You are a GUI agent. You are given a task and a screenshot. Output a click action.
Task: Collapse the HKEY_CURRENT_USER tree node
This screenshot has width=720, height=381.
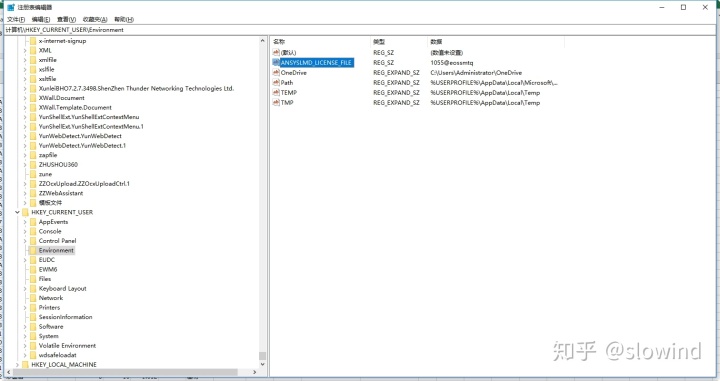tap(17, 212)
